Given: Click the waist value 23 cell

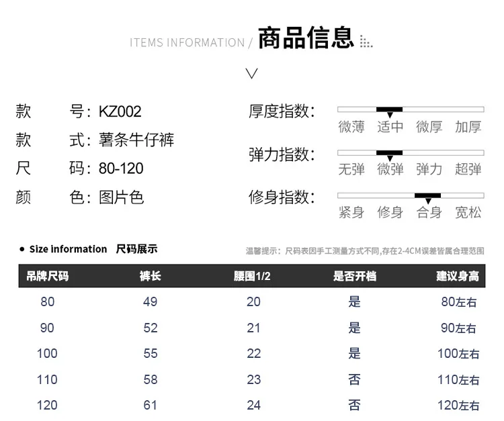Looking at the screenshot, I should click(x=253, y=379).
